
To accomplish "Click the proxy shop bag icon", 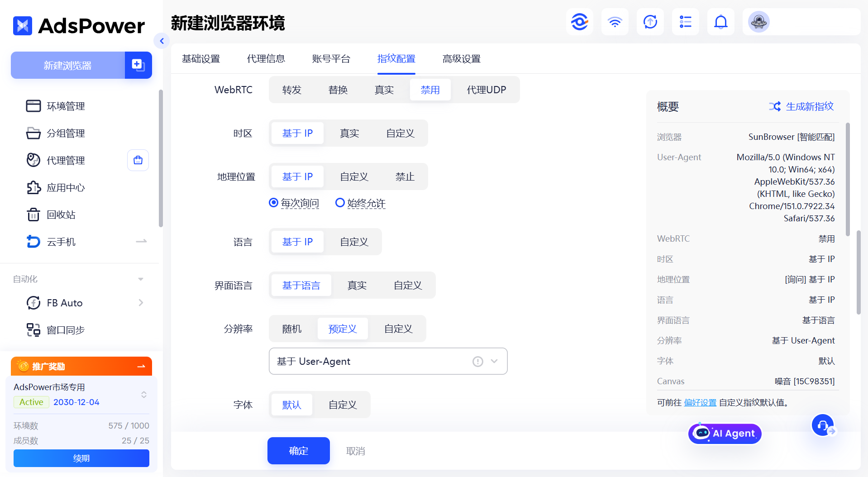I will (x=138, y=160).
